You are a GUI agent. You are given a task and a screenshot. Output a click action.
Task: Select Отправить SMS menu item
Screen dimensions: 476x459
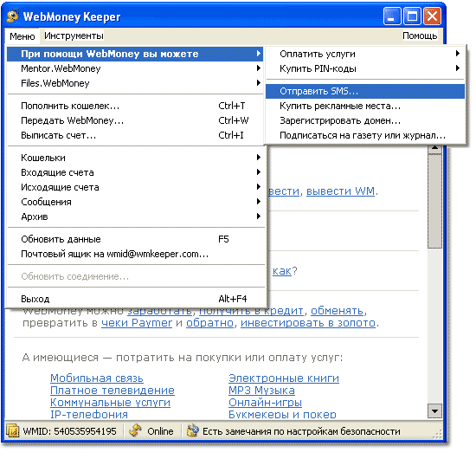tap(365, 91)
